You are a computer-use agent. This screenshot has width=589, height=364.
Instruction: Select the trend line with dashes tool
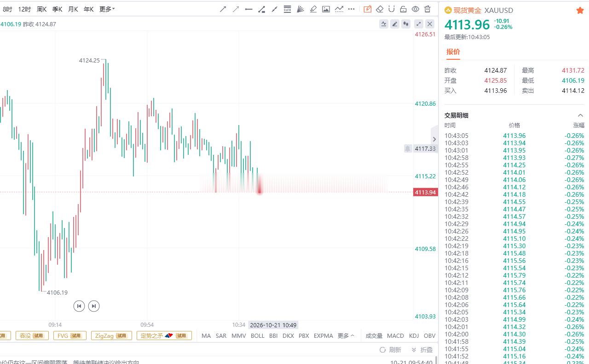click(x=339, y=9)
